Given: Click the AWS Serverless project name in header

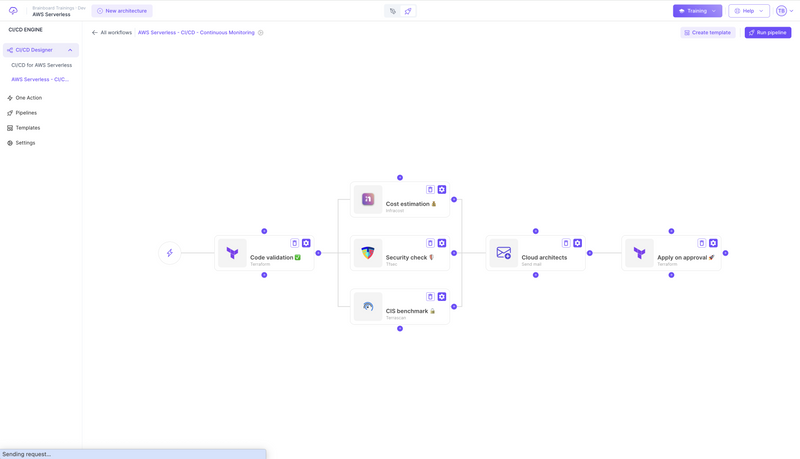Looking at the screenshot, I should (52, 14).
